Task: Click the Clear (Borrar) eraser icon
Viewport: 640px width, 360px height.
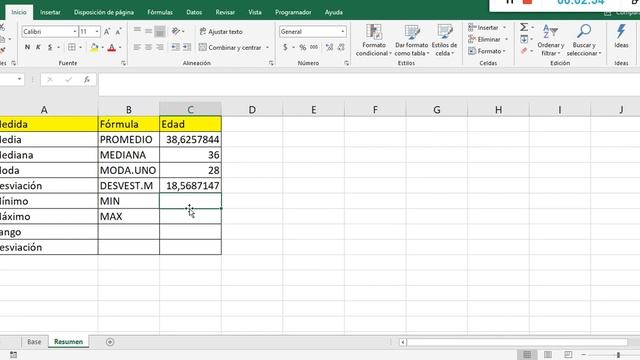Action: (524, 51)
